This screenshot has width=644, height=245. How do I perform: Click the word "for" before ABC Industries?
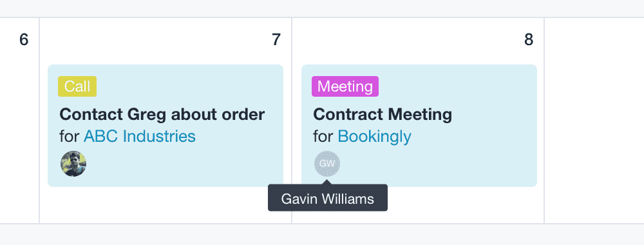click(x=69, y=136)
